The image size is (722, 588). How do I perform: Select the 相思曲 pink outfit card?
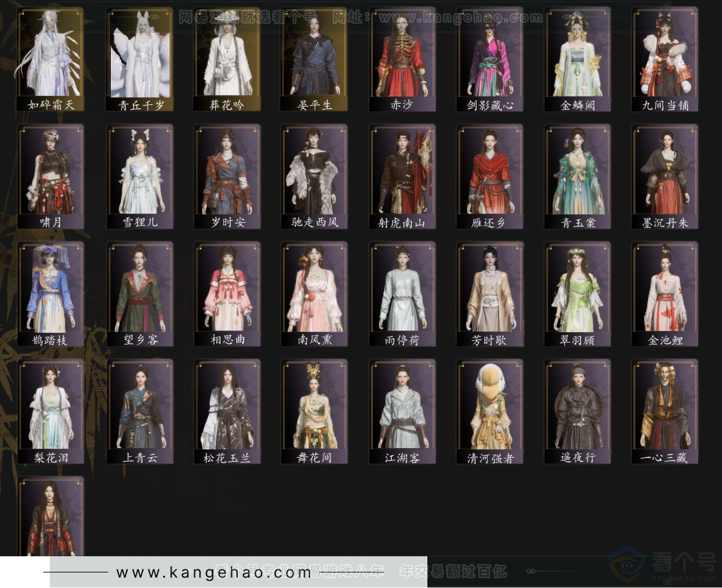pos(227,294)
